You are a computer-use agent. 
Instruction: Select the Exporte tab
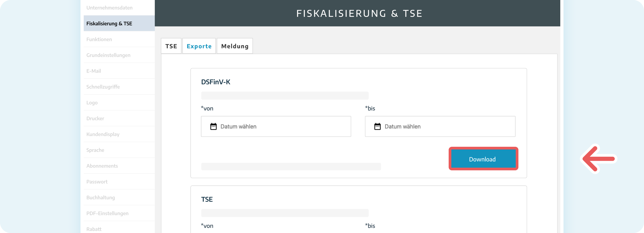coord(199,46)
